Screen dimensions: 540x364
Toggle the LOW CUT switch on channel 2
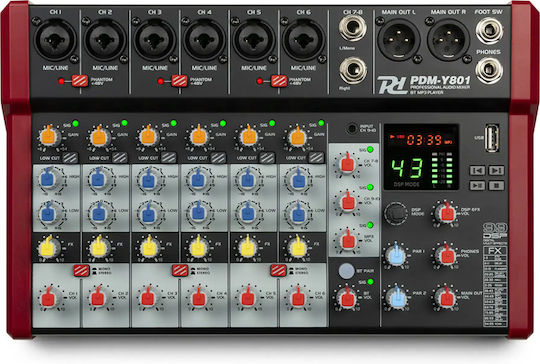click(x=120, y=158)
